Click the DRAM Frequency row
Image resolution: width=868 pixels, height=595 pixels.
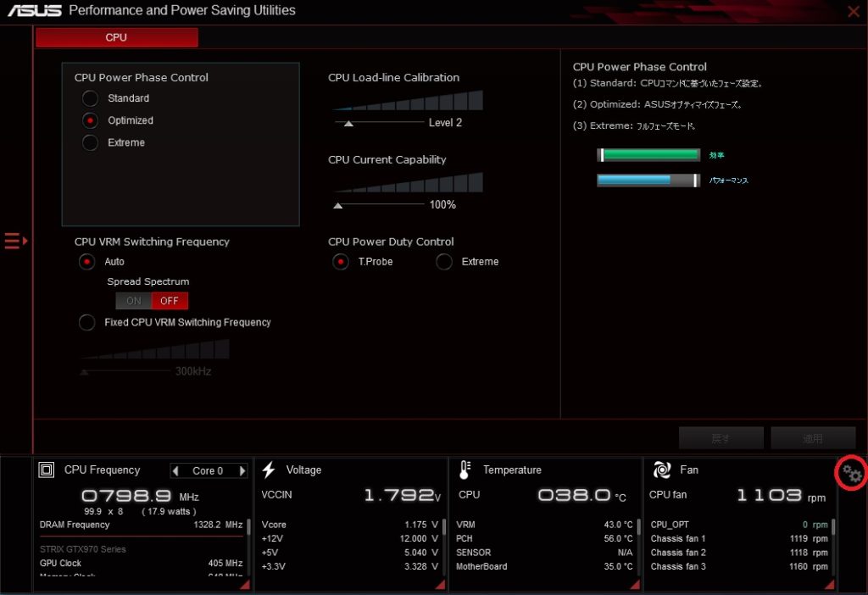[x=142, y=524]
